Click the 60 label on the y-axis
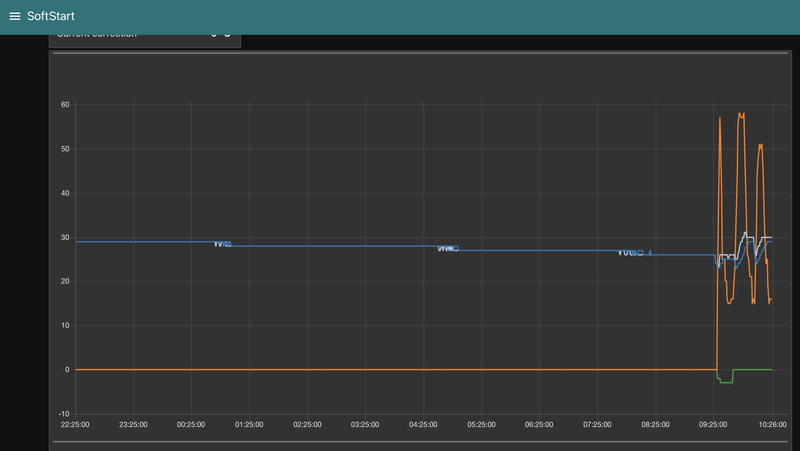 point(65,105)
